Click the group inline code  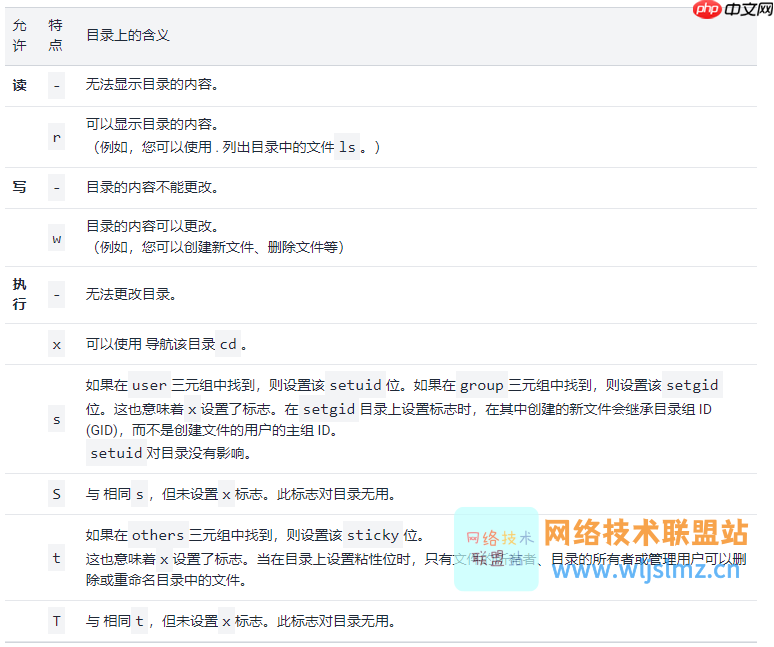coord(482,385)
